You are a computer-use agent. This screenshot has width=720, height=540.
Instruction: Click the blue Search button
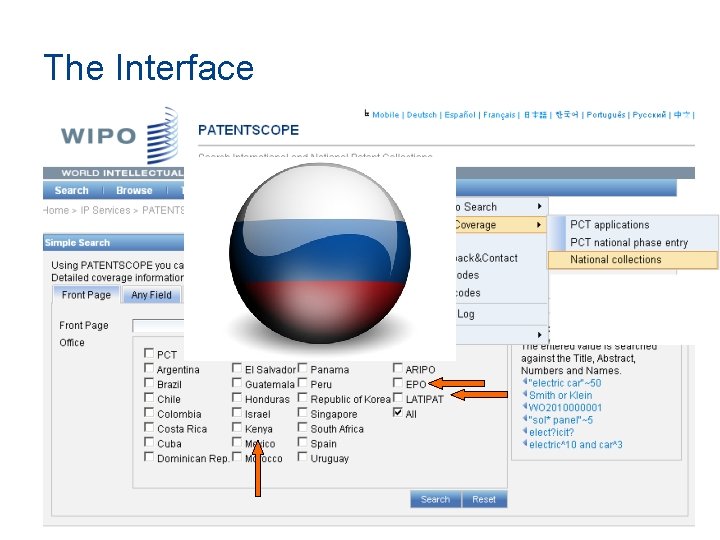click(435, 499)
